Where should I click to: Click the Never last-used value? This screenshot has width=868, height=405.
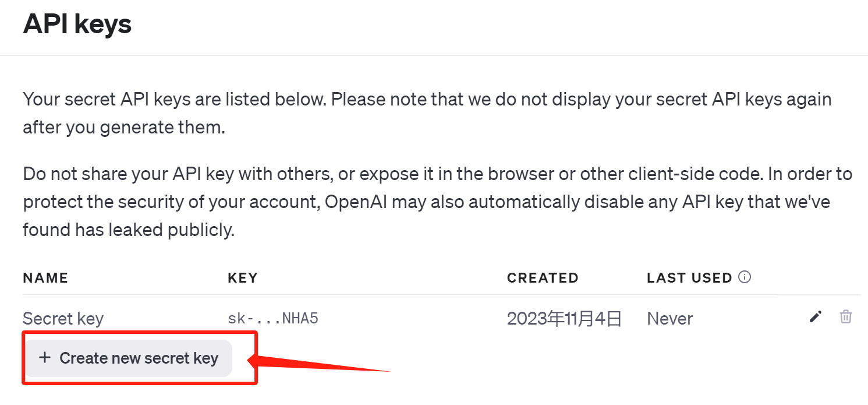click(x=669, y=319)
